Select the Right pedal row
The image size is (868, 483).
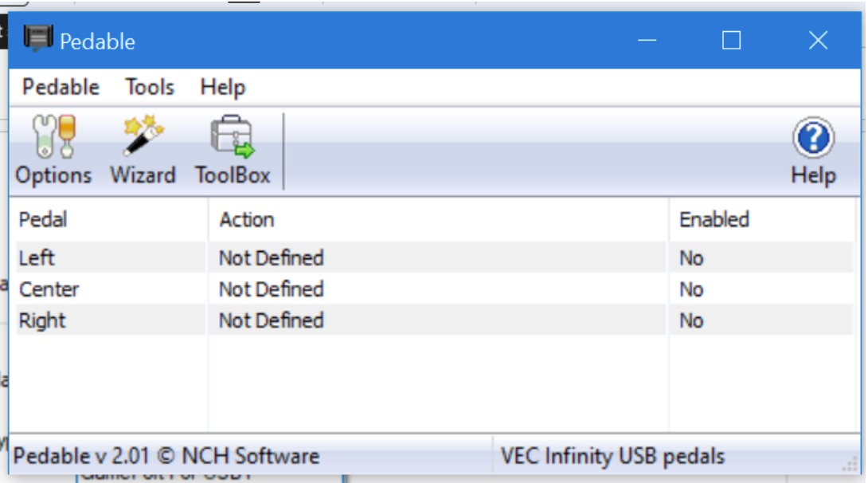tap(435, 320)
